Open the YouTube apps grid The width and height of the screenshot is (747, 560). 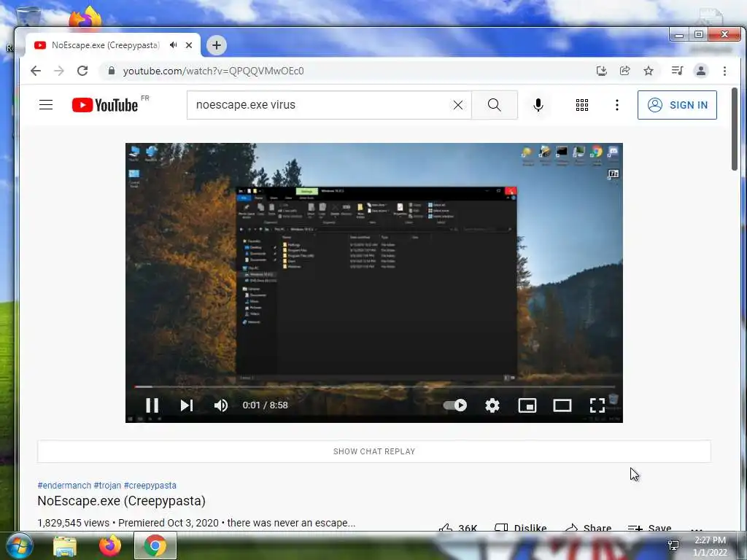pos(581,105)
